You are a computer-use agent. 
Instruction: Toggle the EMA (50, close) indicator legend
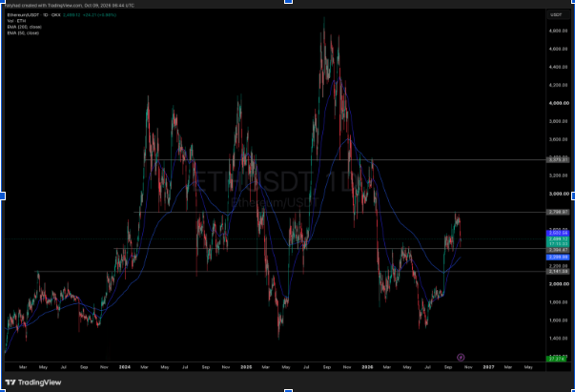click(23, 32)
